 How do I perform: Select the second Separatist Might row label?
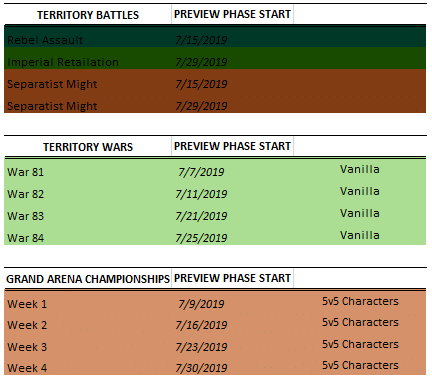point(52,106)
